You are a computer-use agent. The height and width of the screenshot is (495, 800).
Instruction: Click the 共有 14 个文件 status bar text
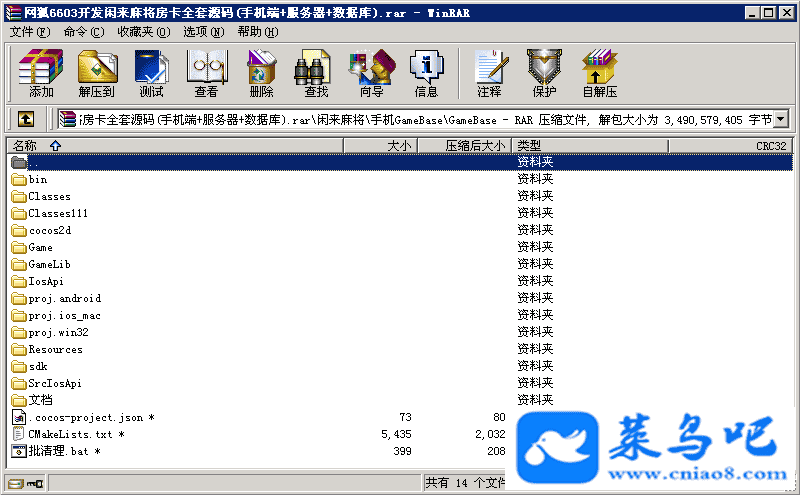point(465,483)
